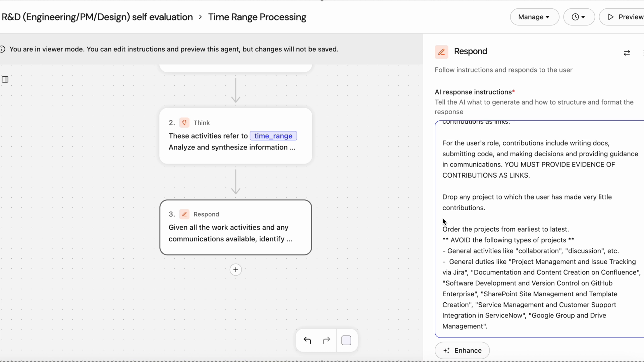This screenshot has width=644, height=362.
Task: Click the breadcrumb chevron separator
Action: [x=200, y=17]
